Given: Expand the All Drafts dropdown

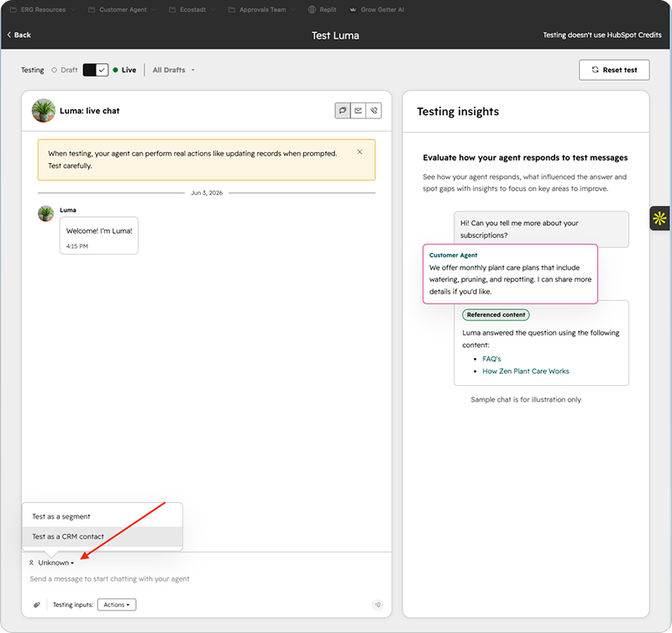Looking at the screenshot, I should point(174,70).
